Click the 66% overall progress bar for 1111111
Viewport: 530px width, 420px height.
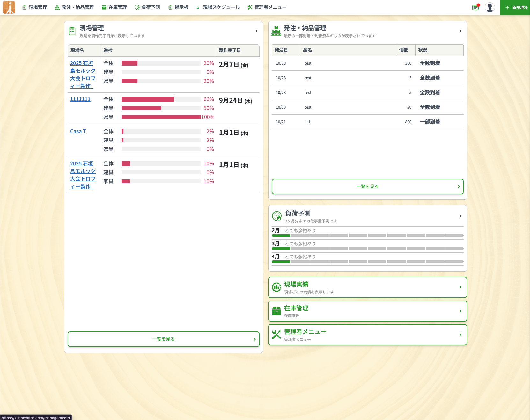[161, 99]
